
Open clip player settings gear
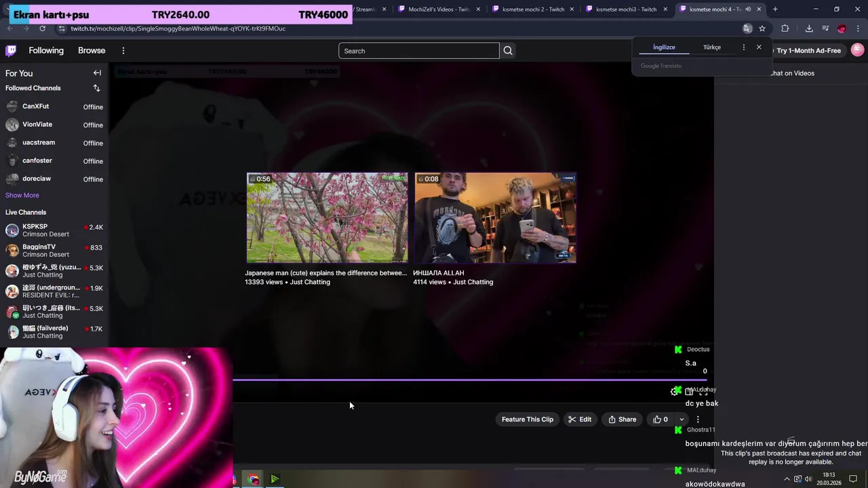pos(674,392)
